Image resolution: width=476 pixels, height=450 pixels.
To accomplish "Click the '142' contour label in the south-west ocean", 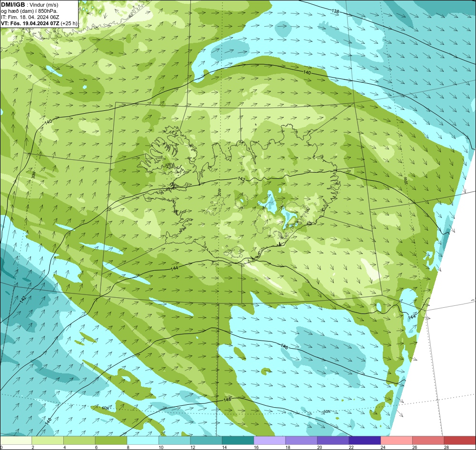I will pos(23,299).
